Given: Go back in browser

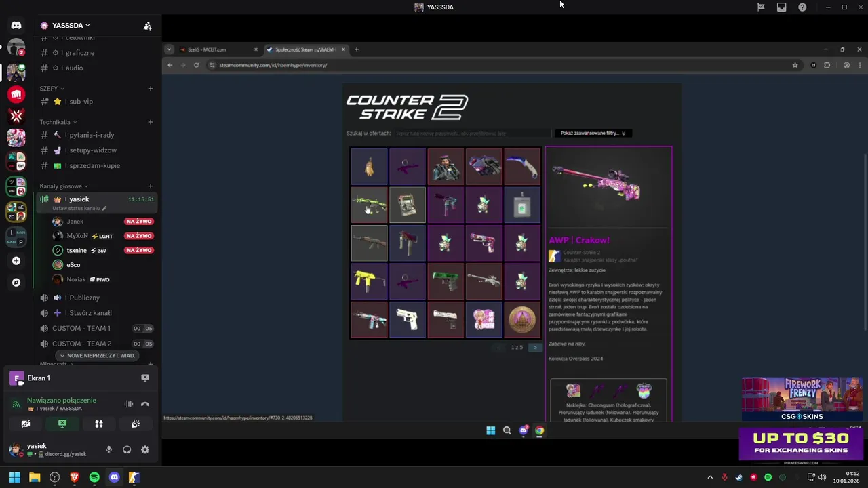Looking at the screenshot, I should tap(170, 65).
